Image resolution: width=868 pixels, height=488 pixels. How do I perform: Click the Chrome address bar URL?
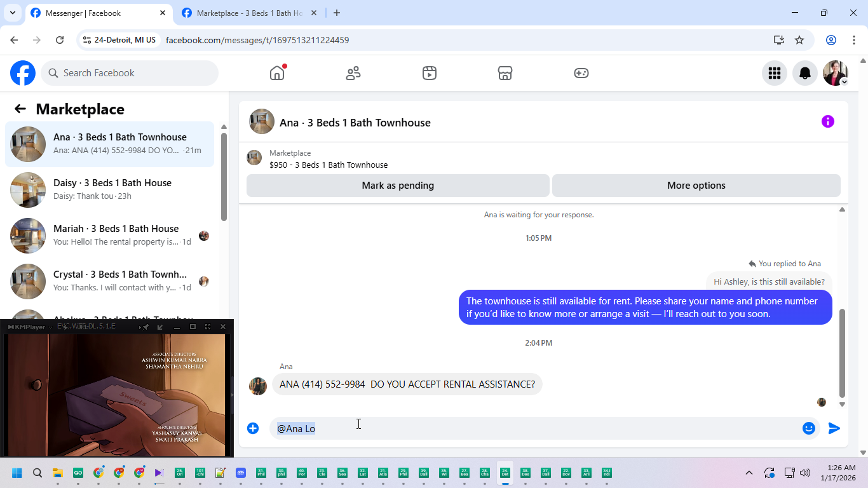[257, 40]
